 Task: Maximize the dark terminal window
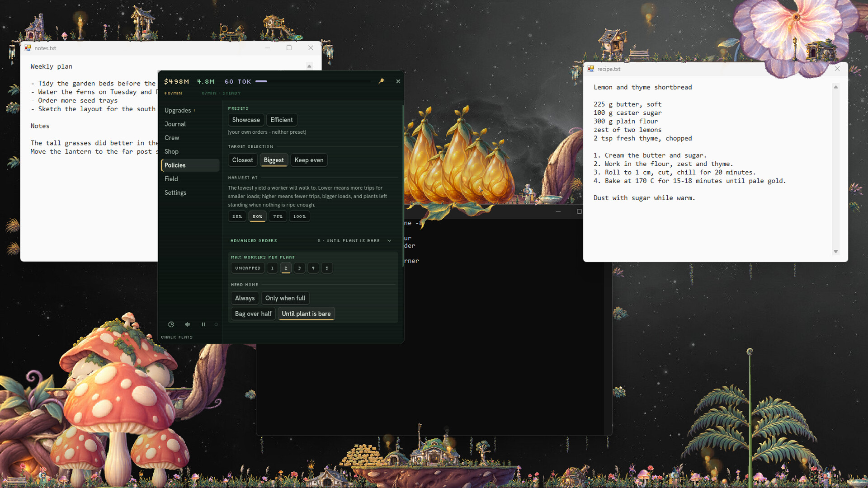coord(579,211)
